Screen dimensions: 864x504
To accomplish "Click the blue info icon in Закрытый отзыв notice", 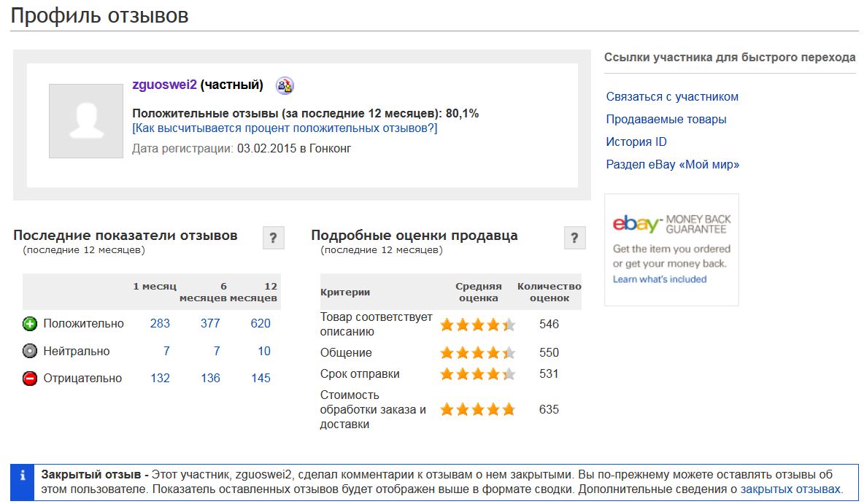I will point(23,476).
